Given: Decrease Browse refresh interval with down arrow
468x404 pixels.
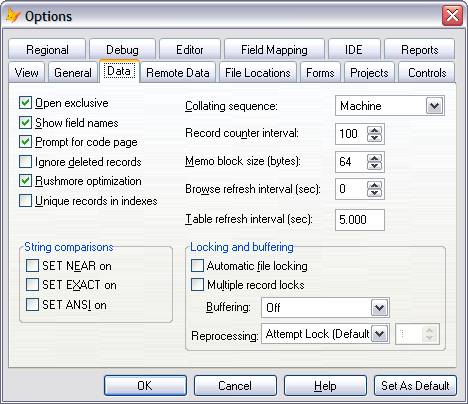Looking at the screenshot, I should pyautogui.click(x=374, y=193).
